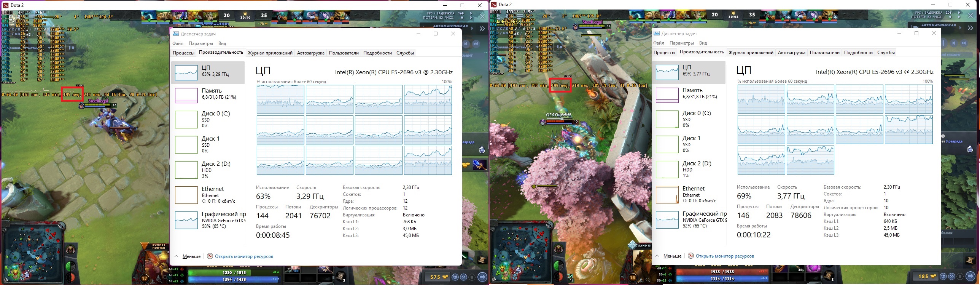Click Task Manager title icon in right window
The height and width of the screenshot is (285, 980).
click(657, 33)
